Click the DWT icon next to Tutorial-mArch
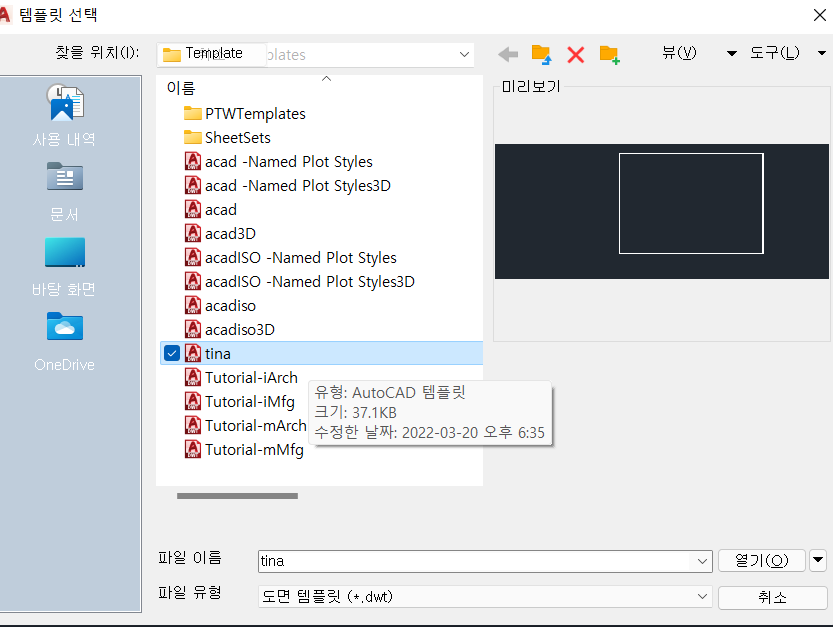 [x=193, y=425]
